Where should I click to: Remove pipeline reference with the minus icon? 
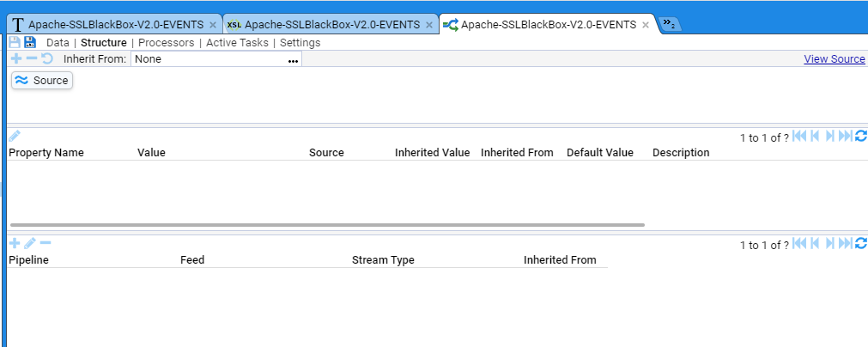pyautogui.click(x=46, y=243)
